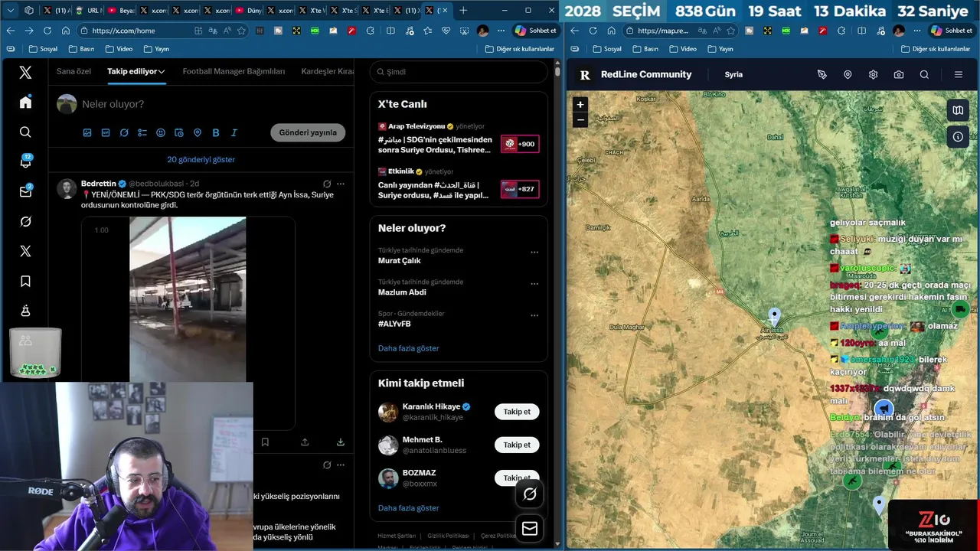Open Diğer sık kullanılanlar in right browser
The width and height of the screenshot is (980, 551).
click(936, 49)
